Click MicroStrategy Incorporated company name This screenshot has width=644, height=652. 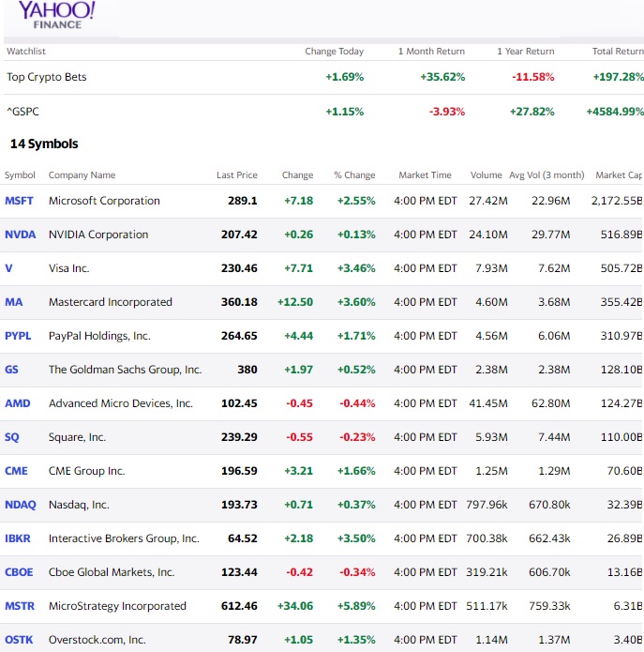pos(117,606)
